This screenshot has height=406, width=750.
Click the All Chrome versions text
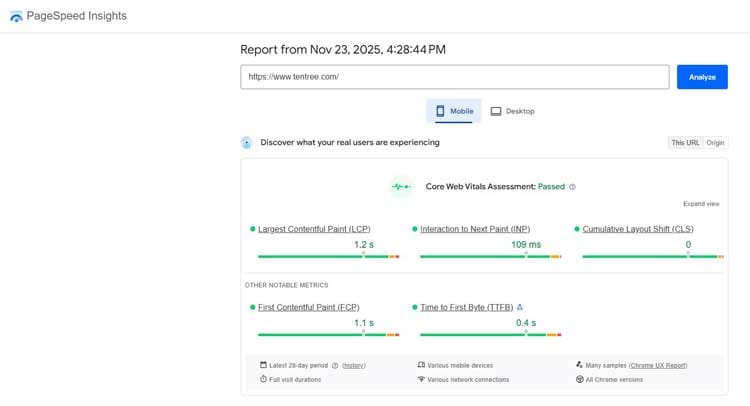coord(614,380)
